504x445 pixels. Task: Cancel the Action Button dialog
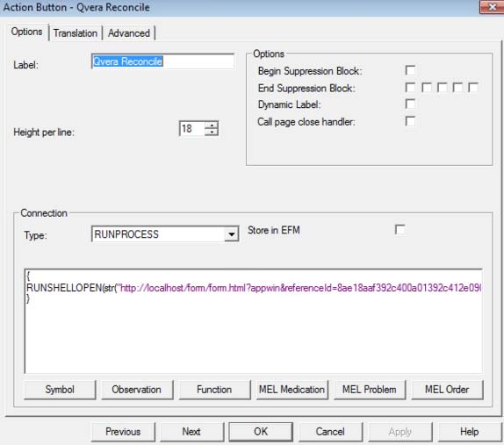[330, 432]
